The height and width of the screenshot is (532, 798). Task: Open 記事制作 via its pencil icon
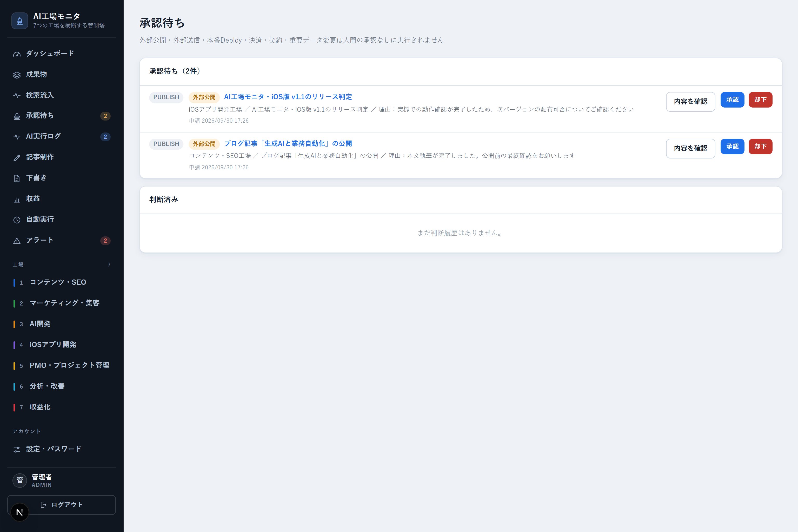click(17, 157)
